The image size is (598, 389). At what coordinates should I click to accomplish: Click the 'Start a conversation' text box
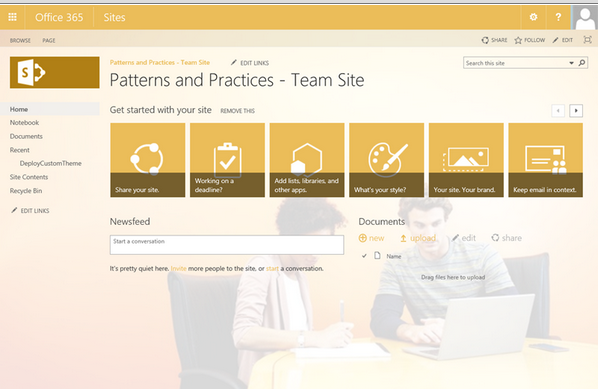point(227,245)
